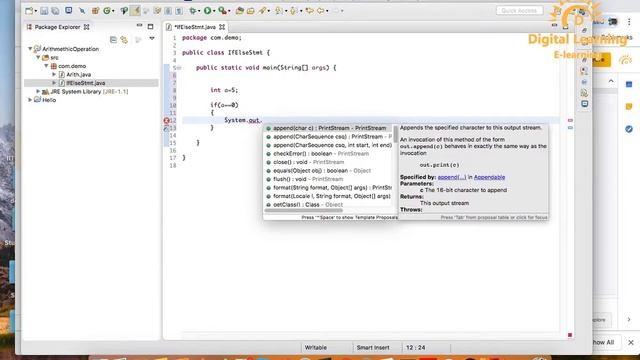Open Package Explorer view menu dropdown
This screenshot has height=360, width=640.
point(152,39)
